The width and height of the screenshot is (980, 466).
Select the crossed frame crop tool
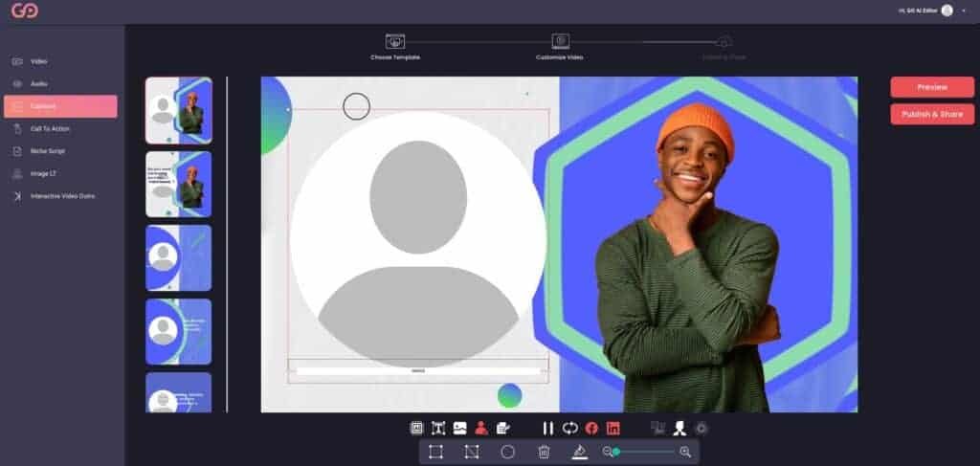pos(472,452)
